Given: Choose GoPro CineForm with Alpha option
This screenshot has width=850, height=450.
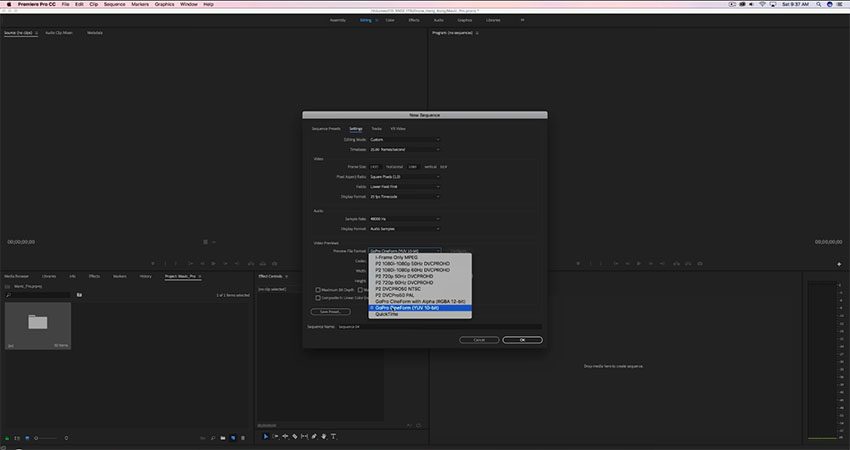Looking at the screenshot, I should tap(420, 301).
